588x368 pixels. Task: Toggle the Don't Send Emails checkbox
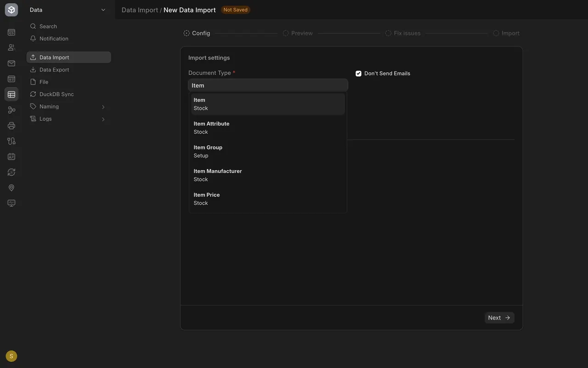tap(358, 74)
